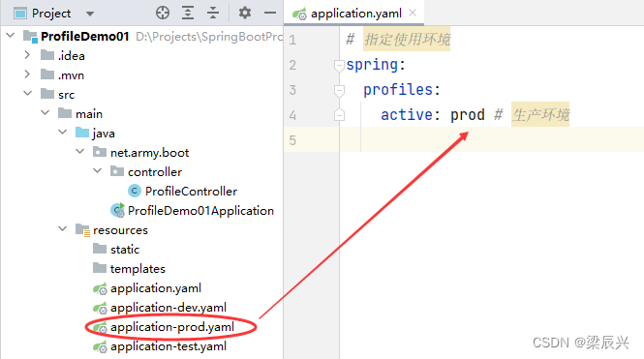Image resolution: width=644 pixels, height=359 pixels.
Task: Select application-dev.yaml file
Action: pos(169,308)
